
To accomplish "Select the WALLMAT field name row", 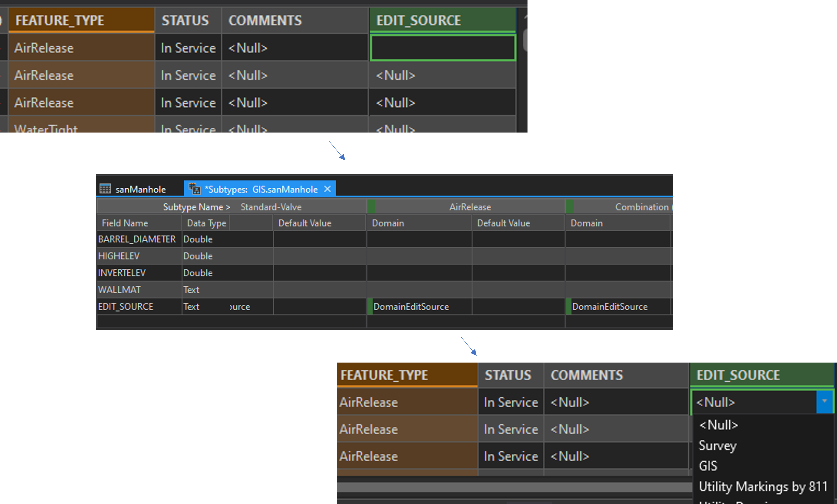I will point(119,289).
